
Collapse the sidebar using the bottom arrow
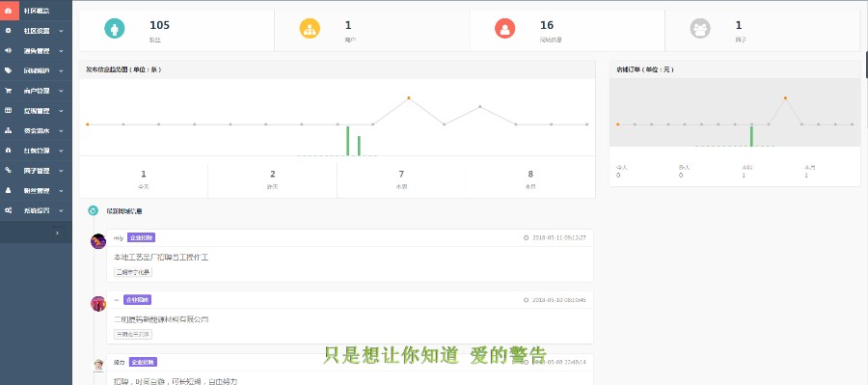(57, 234)
